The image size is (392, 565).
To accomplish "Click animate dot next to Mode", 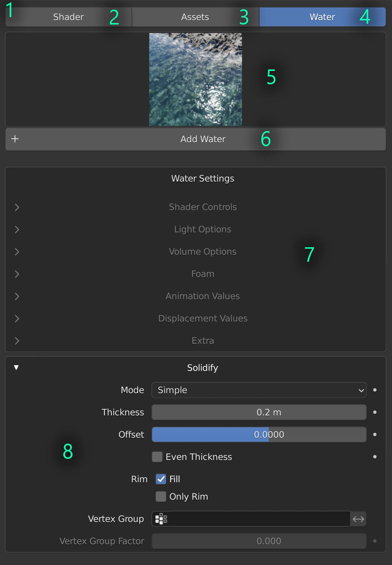I will click(x=375, y=390).
